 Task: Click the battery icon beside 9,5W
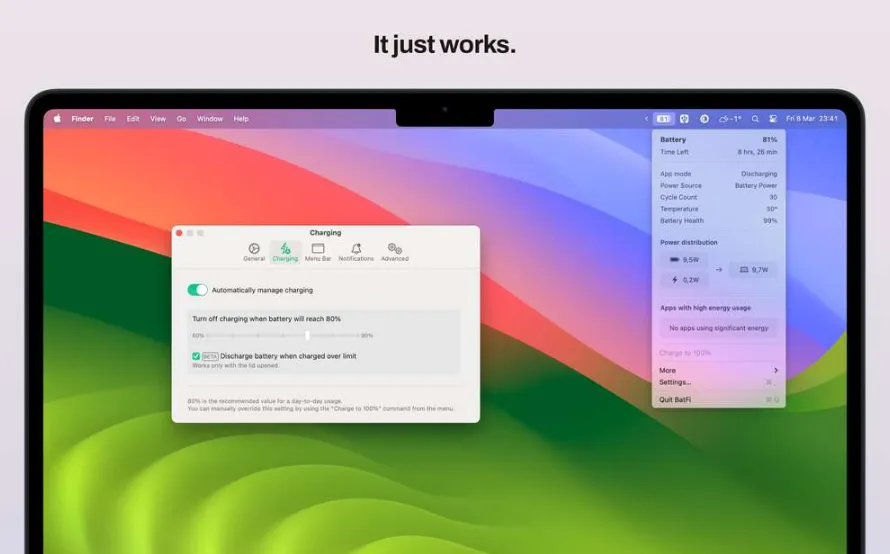point(674,259)
